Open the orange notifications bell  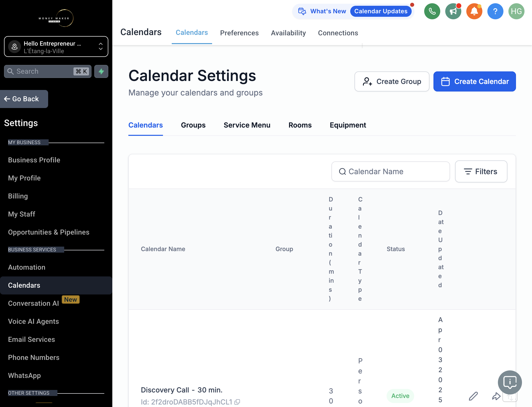tap(474, 11)
